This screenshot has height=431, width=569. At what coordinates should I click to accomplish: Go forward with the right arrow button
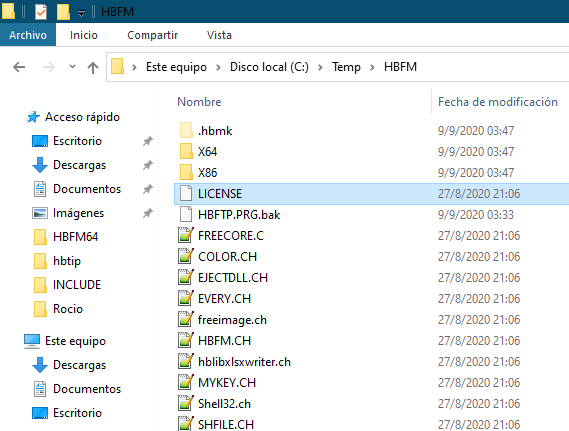pyautogui.click(x=49, y=67)
